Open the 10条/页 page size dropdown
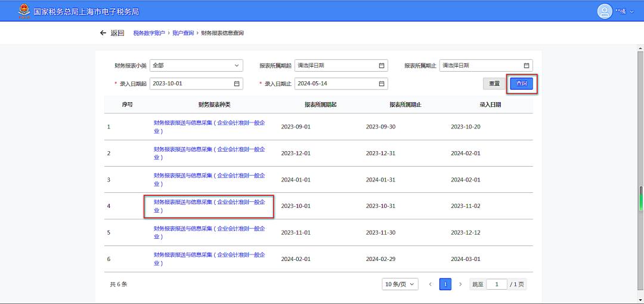This screenshot has height=304, width=644. [x=400, y=284]
